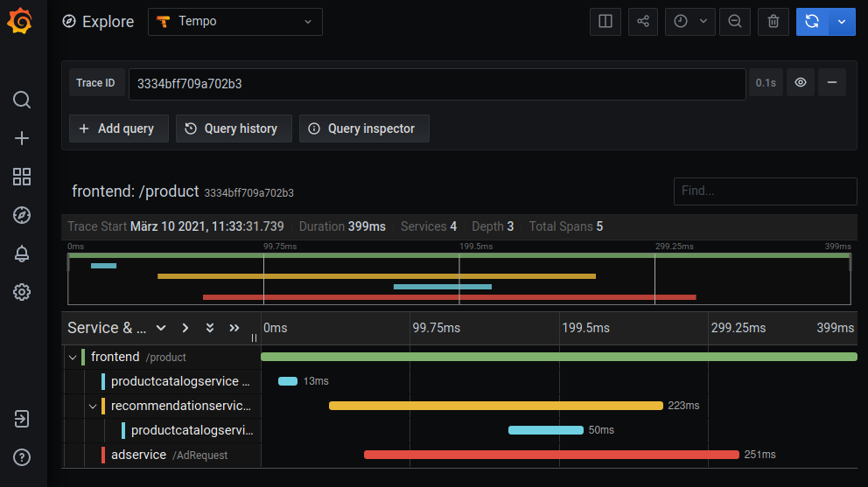
Task: Open the Tempo data source dropdown
Action: coord(234,22)
